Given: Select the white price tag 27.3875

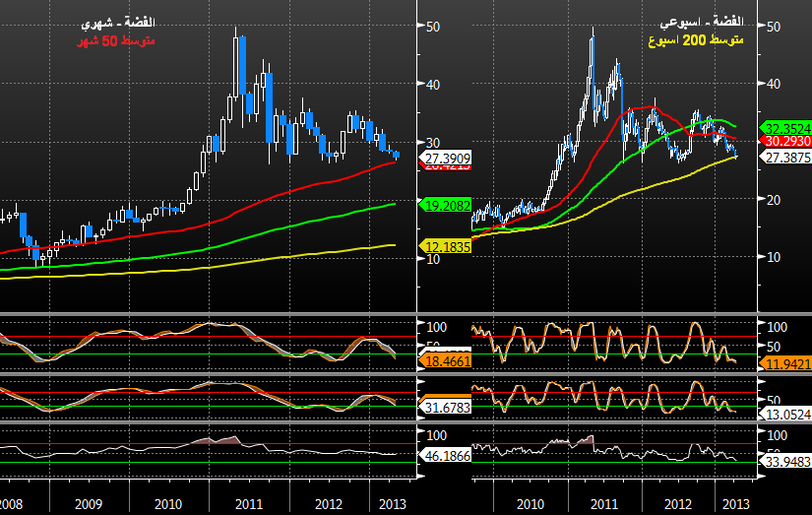Looking at the screenshot, I should (x=785, y=157).
